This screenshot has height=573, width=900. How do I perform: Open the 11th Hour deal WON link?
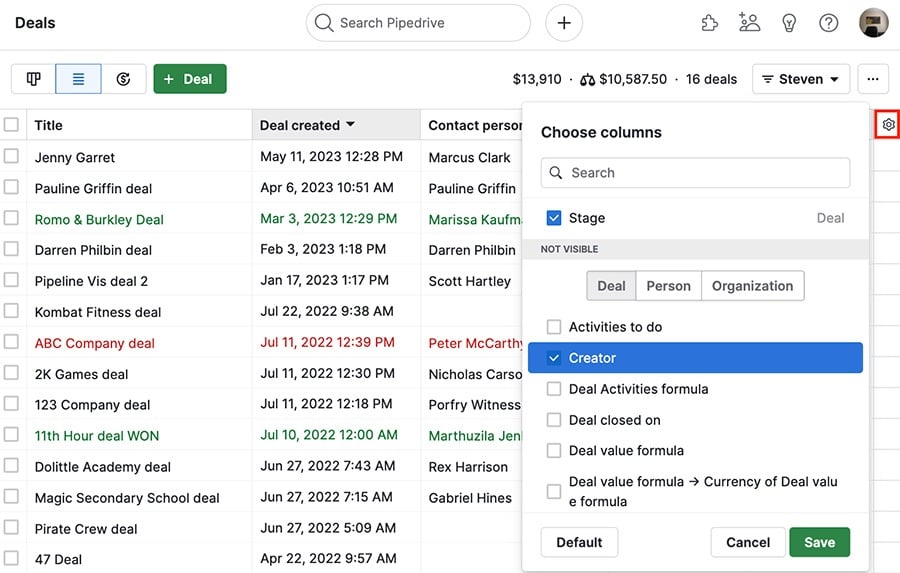coord(96,436)
